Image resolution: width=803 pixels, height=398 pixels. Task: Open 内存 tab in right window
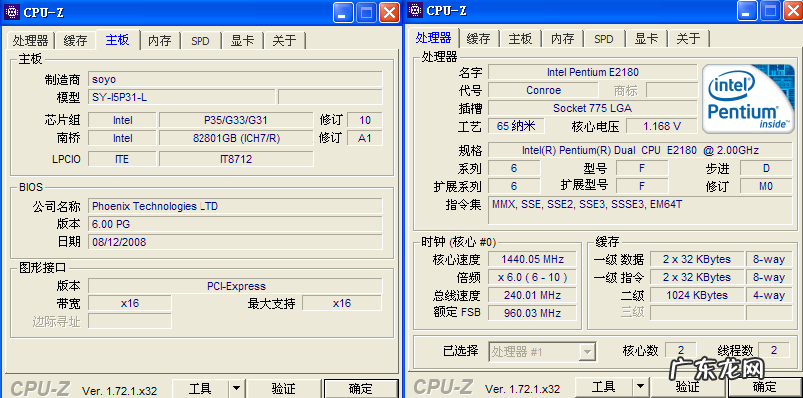[x=562, y=38]
